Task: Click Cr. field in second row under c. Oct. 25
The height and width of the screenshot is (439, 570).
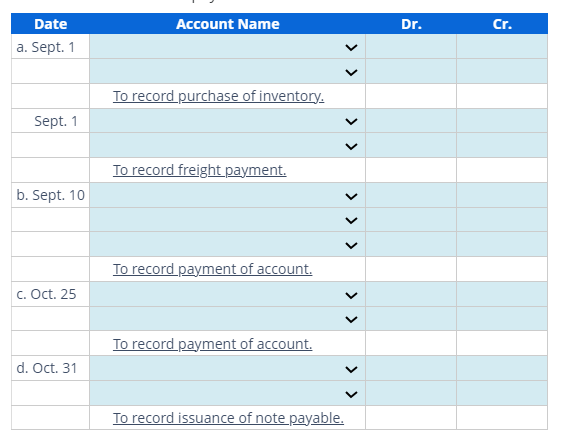Action: coord(502,319)
